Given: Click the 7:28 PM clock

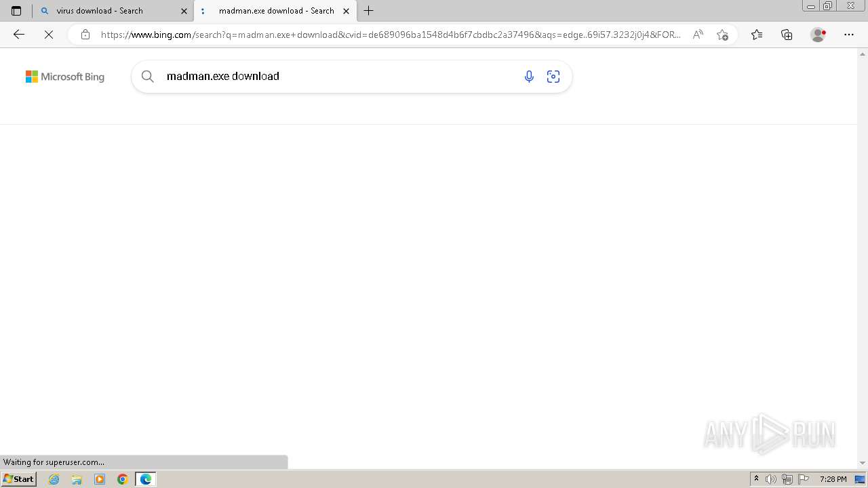Looking at the screenshot, I should [x=833, y=479].
